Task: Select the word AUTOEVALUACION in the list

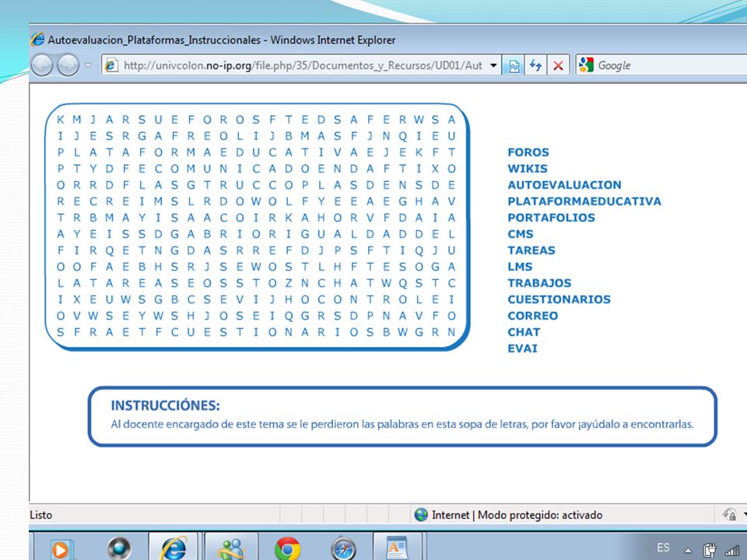Action: point(565,185)
